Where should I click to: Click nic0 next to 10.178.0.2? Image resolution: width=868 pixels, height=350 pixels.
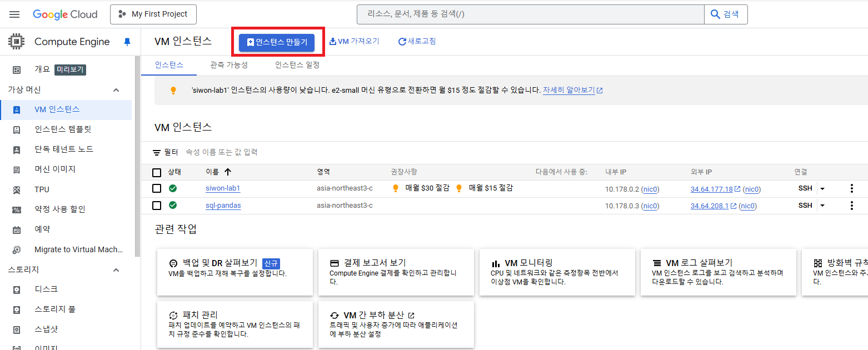tap(650, 189)
